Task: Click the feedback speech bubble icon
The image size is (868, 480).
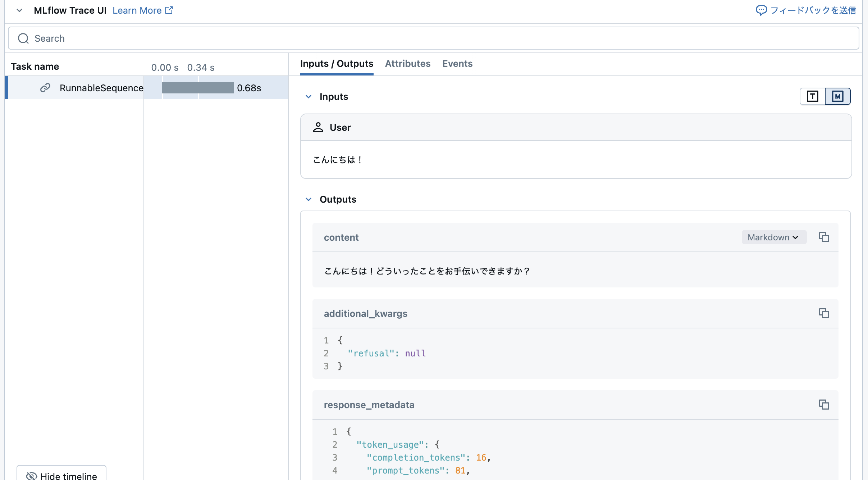Action: (x=761, y=10)
